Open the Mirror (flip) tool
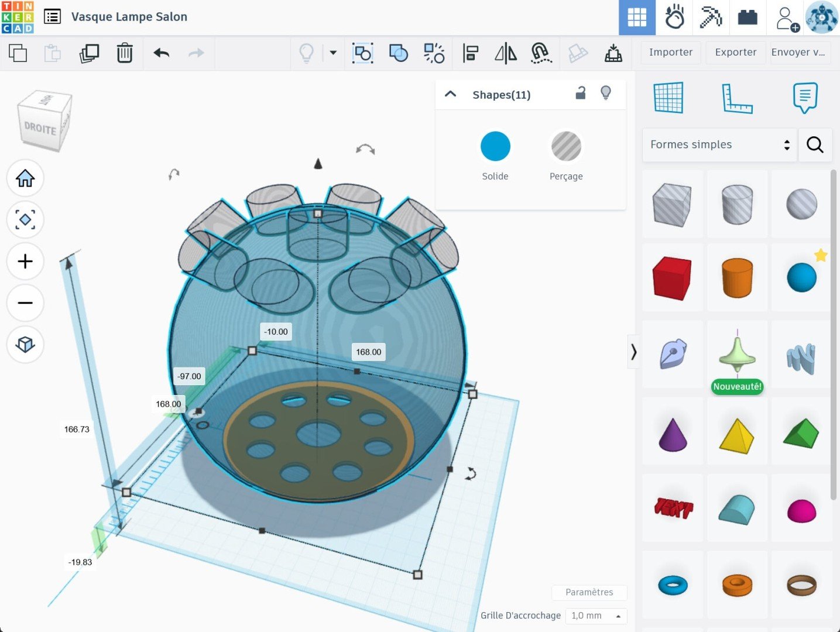 tap(506, 53)
